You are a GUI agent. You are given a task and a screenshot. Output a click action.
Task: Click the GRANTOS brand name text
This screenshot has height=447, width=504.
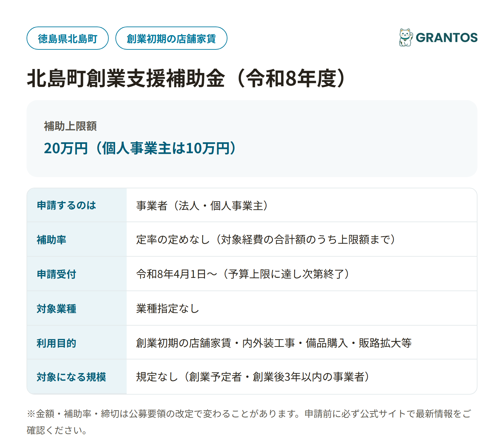(x=447, y=38)
